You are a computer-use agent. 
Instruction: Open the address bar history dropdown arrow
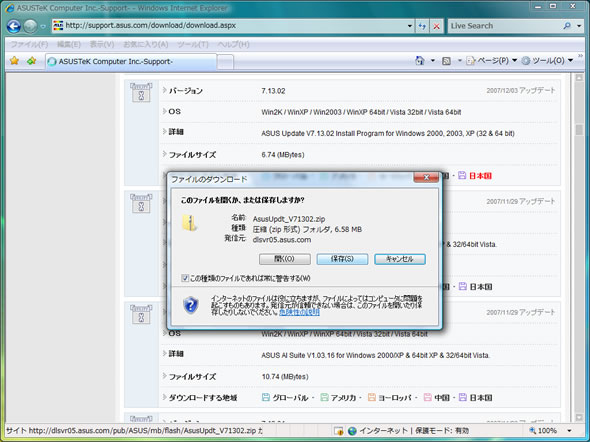[409, 26]
